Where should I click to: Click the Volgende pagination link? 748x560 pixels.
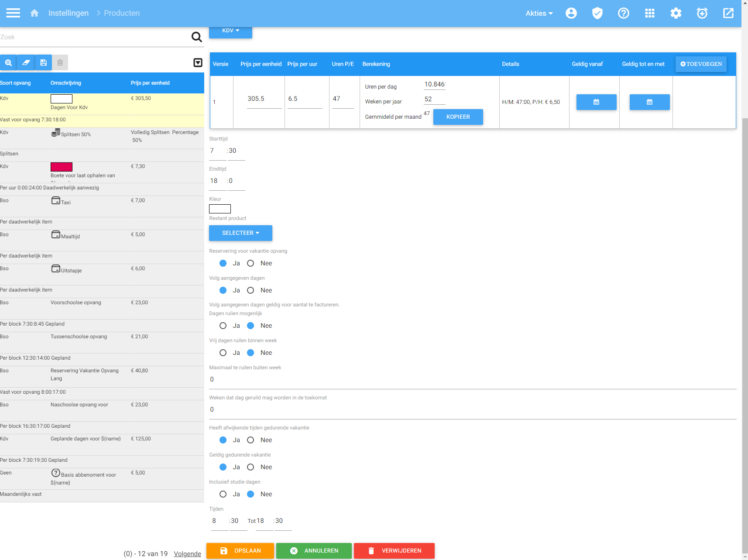click(187, 553)
